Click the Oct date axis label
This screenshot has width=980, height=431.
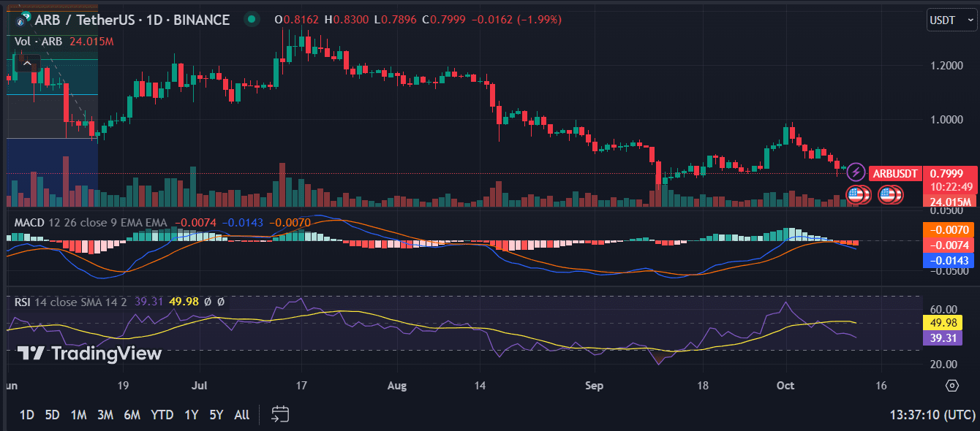pyautogui.click(x=786, y=385)
